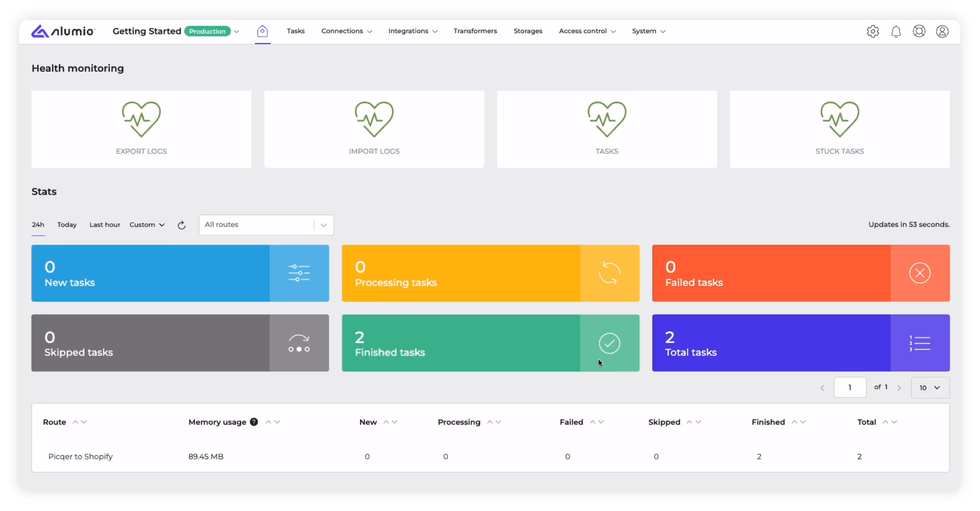This screenshot has height=511, width=980.
Task: Go to the home dashboard icon
Action: [x=262, y=31]
